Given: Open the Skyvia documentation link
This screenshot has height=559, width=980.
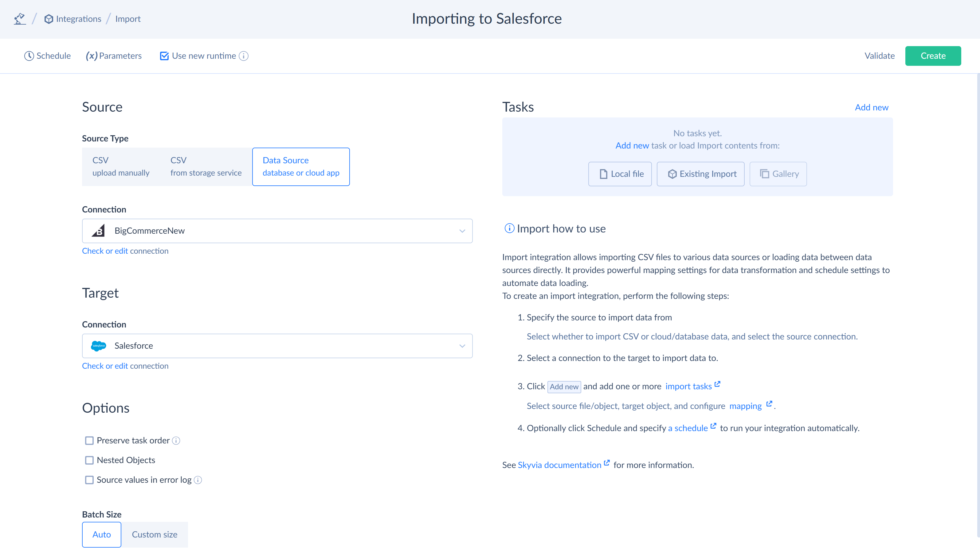Looking at the screenshot, I should pyautogui.click(x=560, y=465).
